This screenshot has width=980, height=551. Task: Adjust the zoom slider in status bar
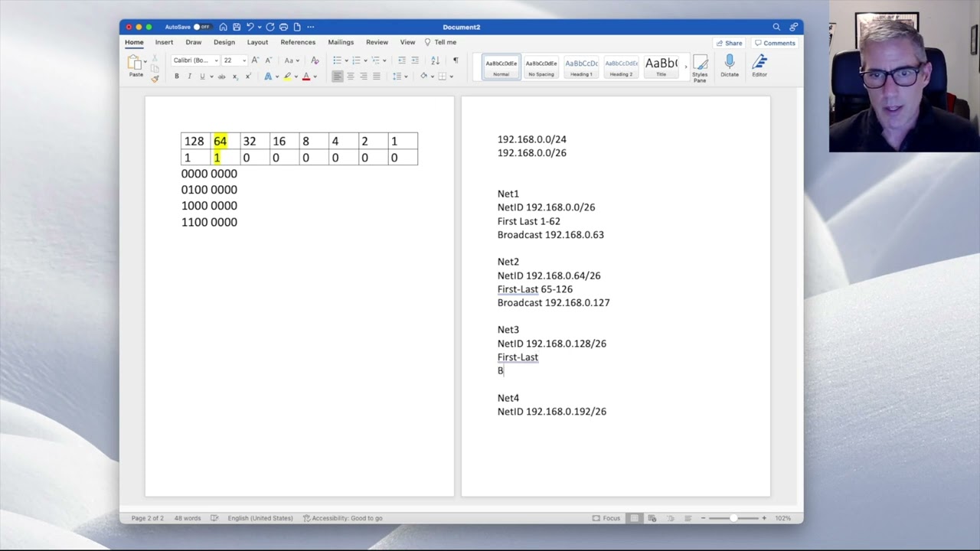[733, 518]
